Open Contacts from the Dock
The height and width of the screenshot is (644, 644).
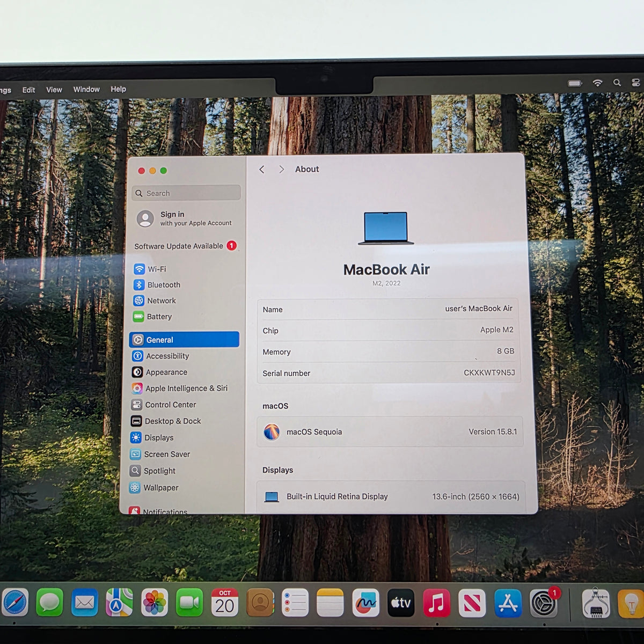[x=260, y=602]
